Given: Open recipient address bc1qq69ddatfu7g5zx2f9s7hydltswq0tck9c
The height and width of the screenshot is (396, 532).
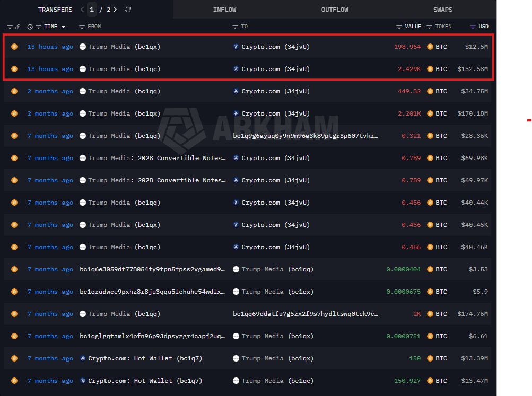Looking at the screenshot, I should point(306,314).
